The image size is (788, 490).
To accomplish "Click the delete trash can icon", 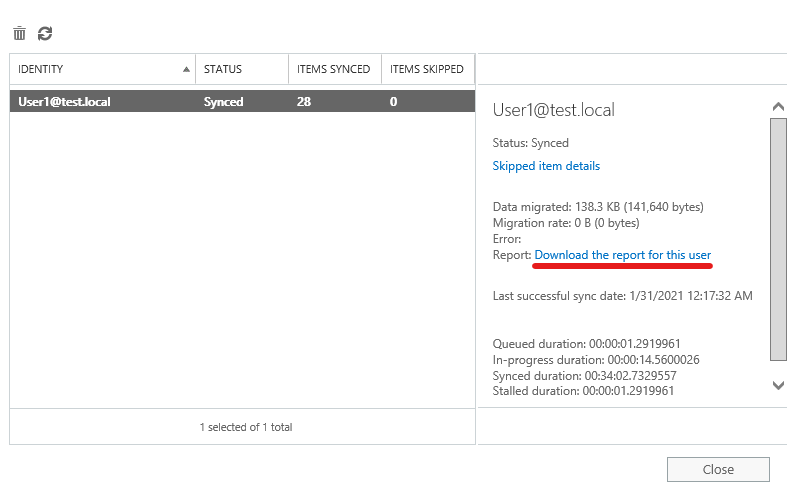I will point(19,33).
